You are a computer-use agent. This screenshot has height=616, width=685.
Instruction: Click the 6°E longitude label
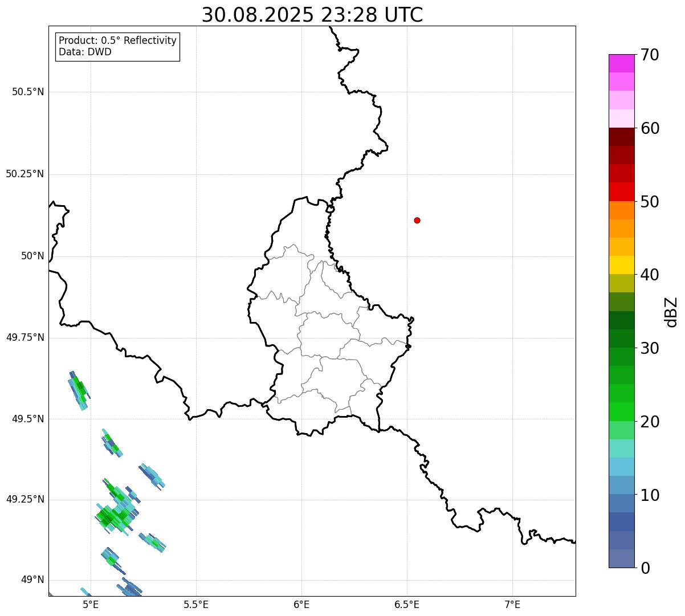pos(301,605)
